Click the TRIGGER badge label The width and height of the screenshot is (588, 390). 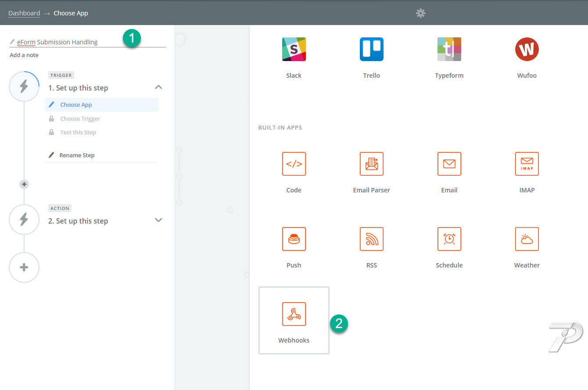pos(61,75)
